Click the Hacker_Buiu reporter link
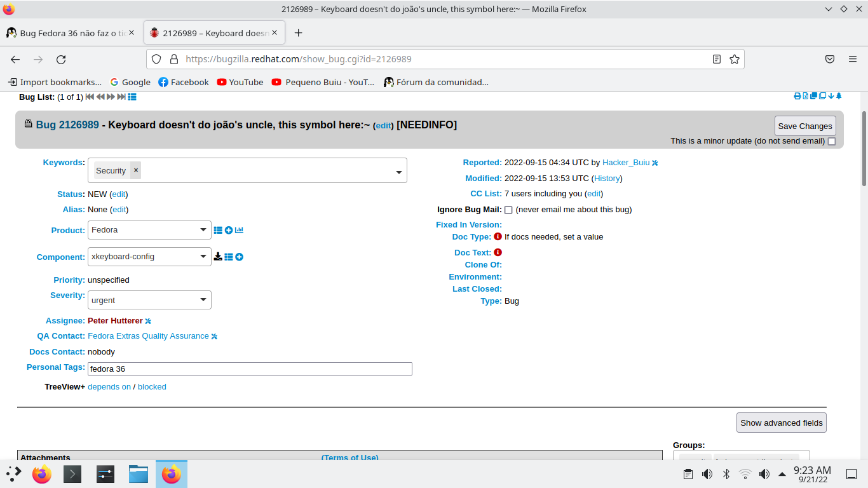Screen dimensions: 868x488 click(x=626, y=163)
